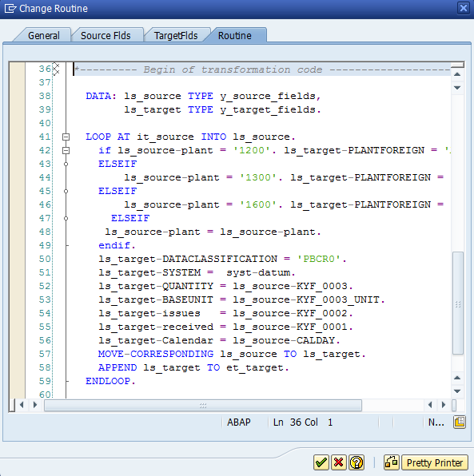Image resolution: width=474 pixels, height=476 pixels.
Task: Click the ELSEIF fold marker at line 43
Action: click(x=66, y=165)
